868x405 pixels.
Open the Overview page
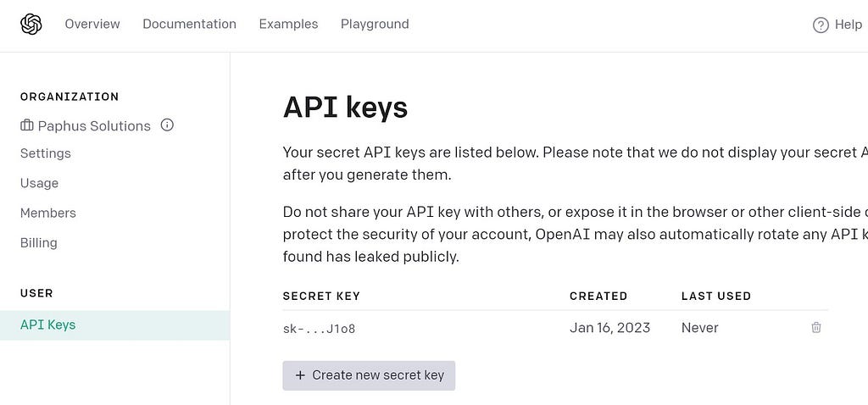92,25
